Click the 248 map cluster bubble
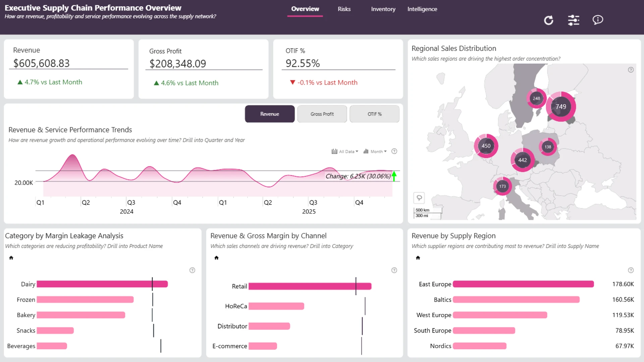 tap(536, 98)
